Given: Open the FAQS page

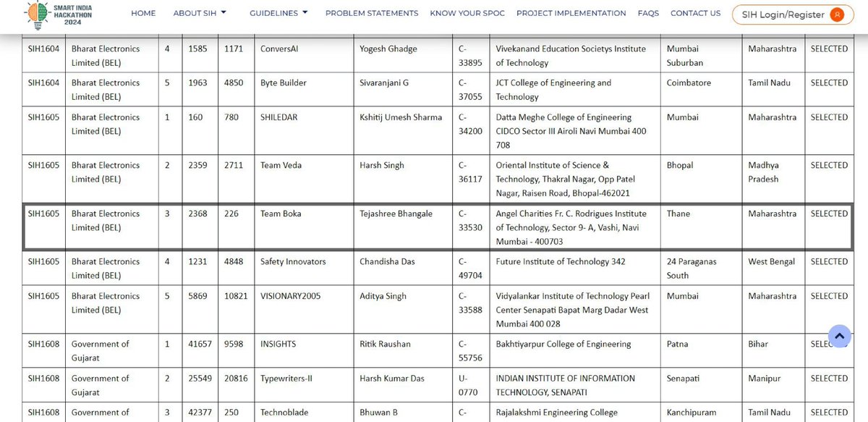Looking at the screenshot, I should tap(648, 13).
